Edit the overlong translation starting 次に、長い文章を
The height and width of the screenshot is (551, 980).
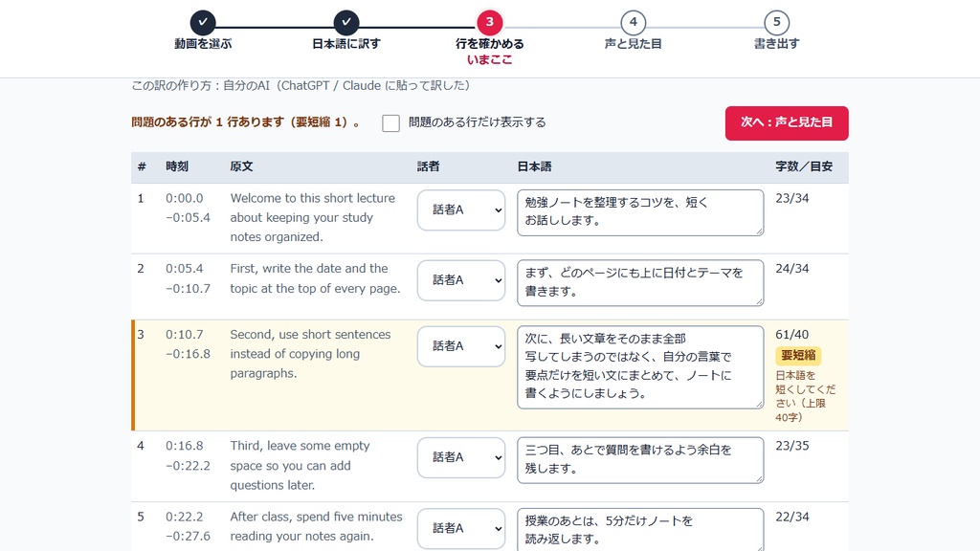click(x=640, y=367)
